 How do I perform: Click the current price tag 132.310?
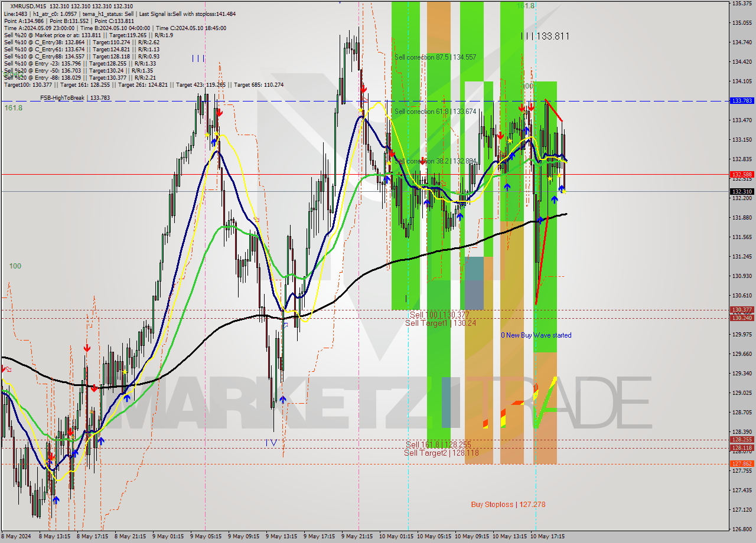click(x=742, y=191)
